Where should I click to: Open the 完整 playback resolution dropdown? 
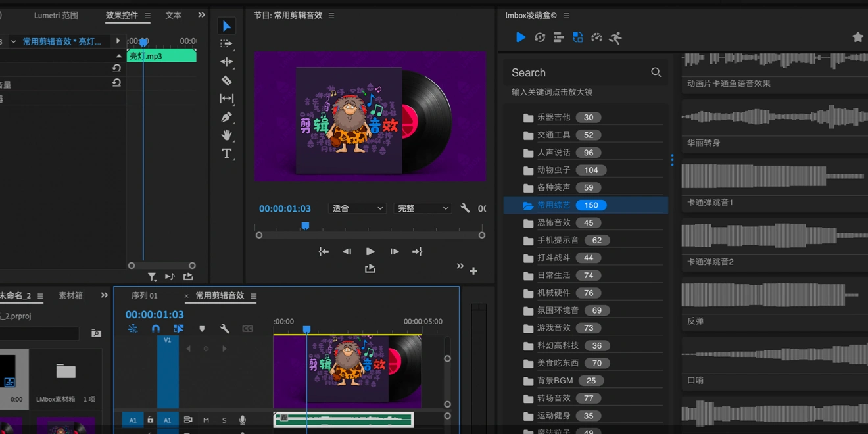click(x=423, y=208)
